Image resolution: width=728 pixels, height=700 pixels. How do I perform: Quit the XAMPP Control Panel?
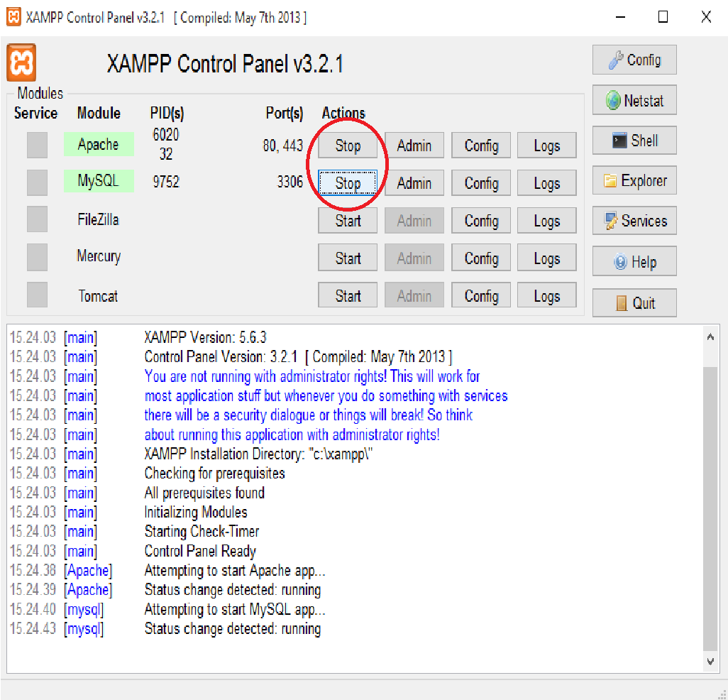[634, 302]
